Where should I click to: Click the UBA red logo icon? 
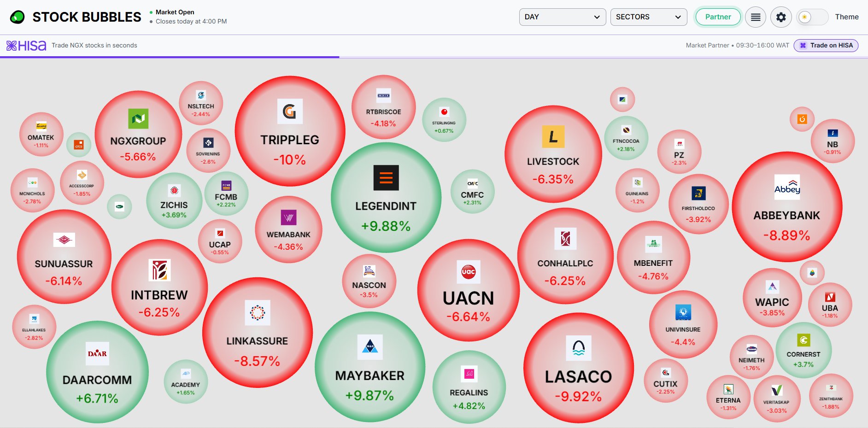click(x=830, y=297)
